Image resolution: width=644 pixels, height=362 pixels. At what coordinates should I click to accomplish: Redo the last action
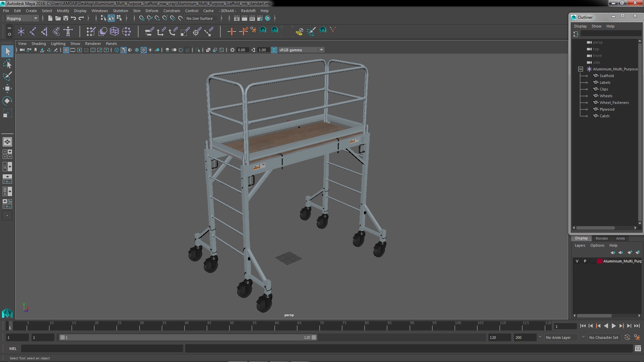81,18
